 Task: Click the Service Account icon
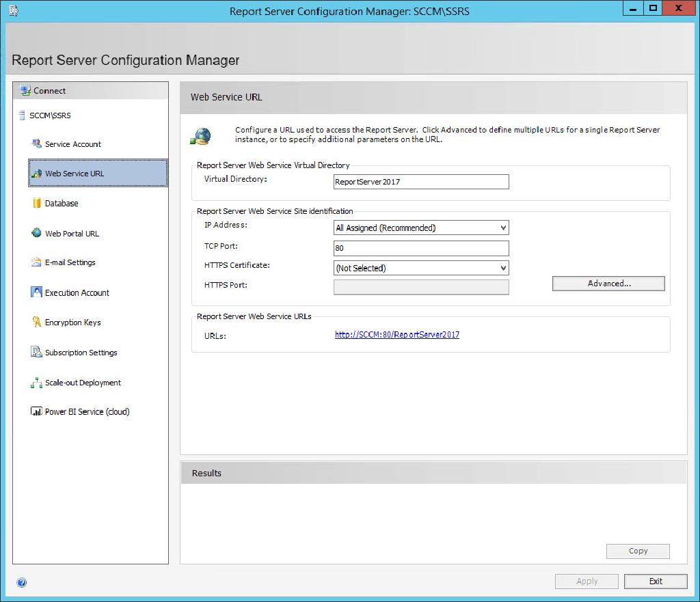pos(37,143)
